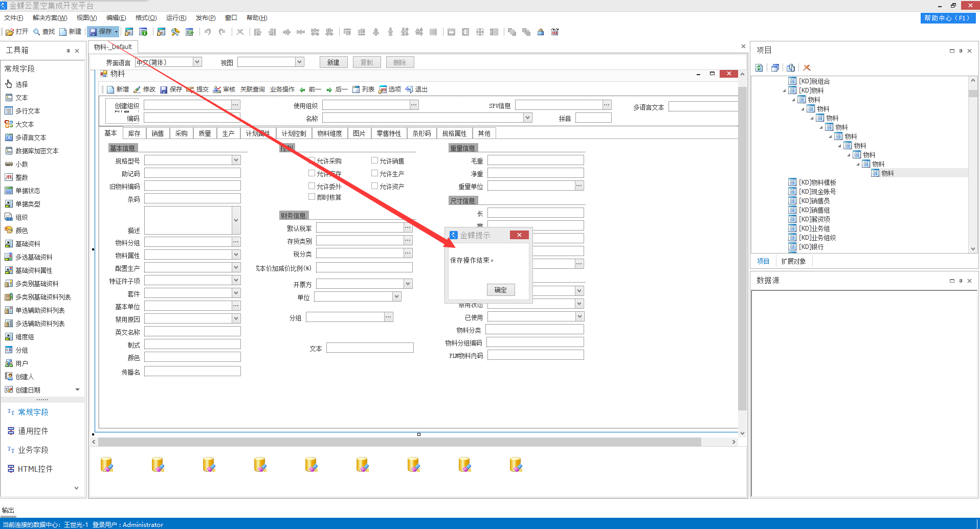Open the 视图 dropdown
The image size is (980, 529).
point(300,62)
